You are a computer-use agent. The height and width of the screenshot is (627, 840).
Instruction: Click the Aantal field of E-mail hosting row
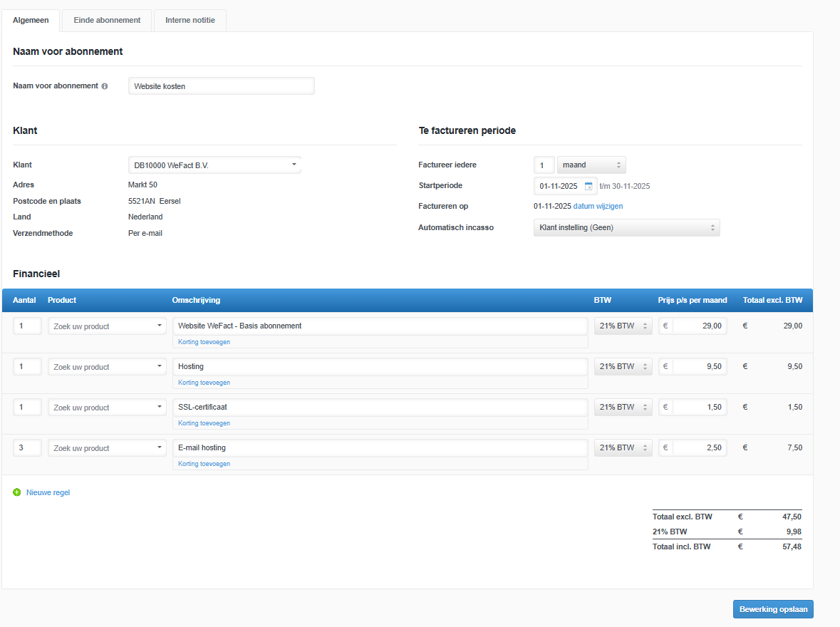coord(27,447)
